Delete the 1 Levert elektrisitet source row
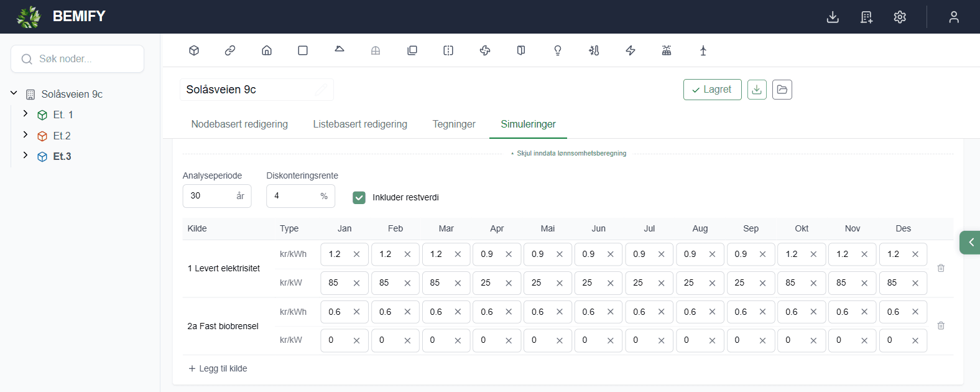This screenshot has height=392, width=980. coord(941,268)
